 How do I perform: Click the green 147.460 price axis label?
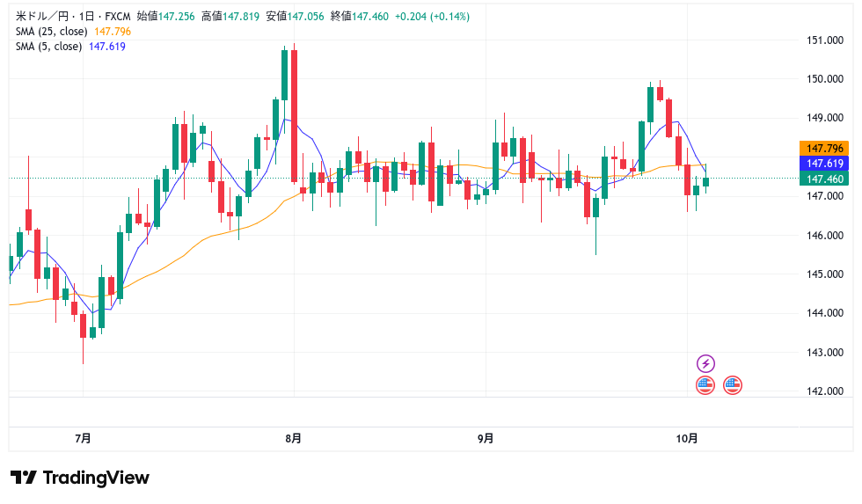coord(825,179)
